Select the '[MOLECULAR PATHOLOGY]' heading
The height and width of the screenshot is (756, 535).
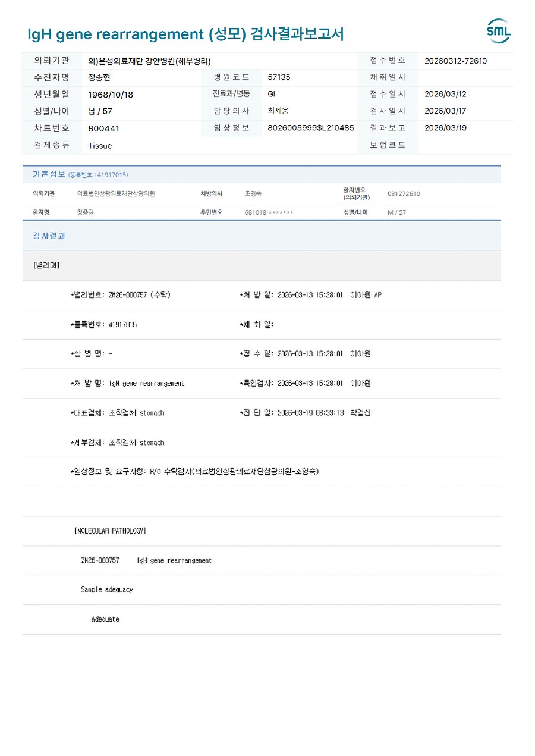(111, 531)
